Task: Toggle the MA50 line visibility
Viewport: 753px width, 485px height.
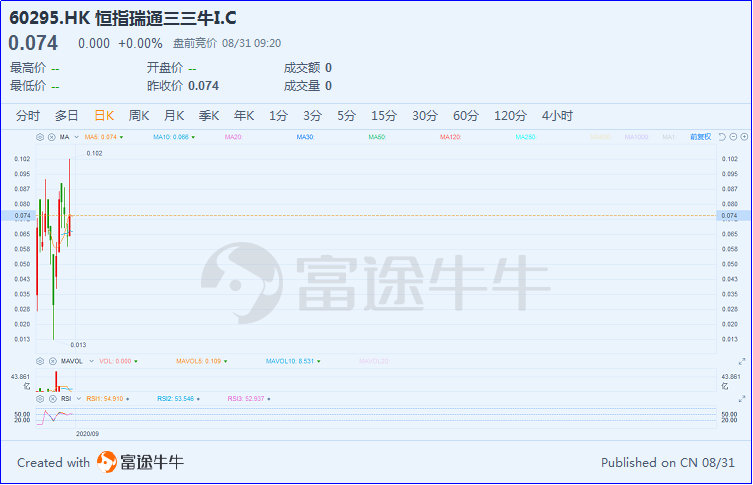Action: pyautogui.click(x=377, y=137)
